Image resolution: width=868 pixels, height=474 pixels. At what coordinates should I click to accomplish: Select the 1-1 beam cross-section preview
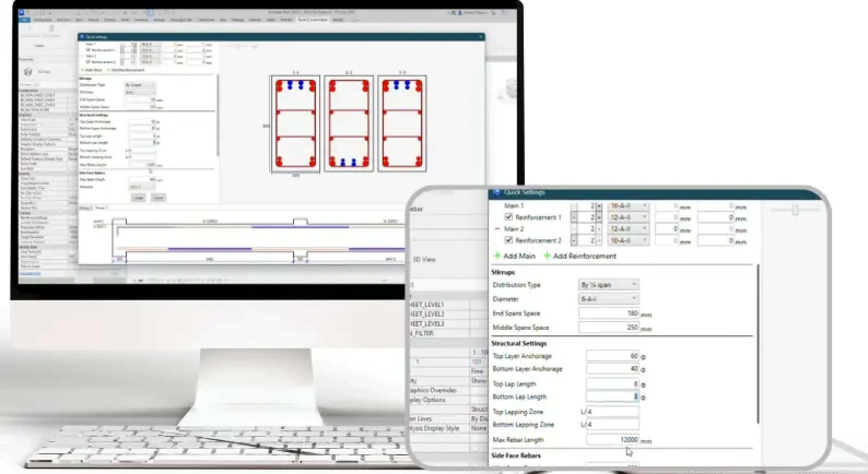pos(295,123)
